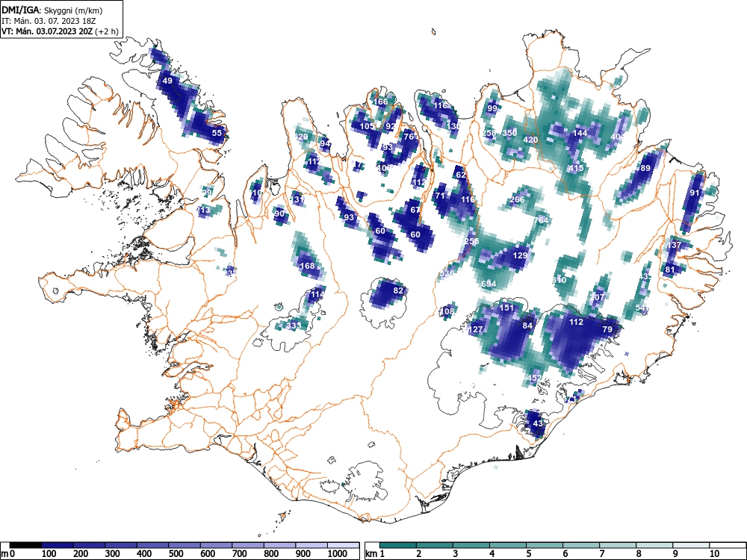This screenshot has width=747, height=560.
Task: Select the 108 visibility value
Action: click(447, 311)
